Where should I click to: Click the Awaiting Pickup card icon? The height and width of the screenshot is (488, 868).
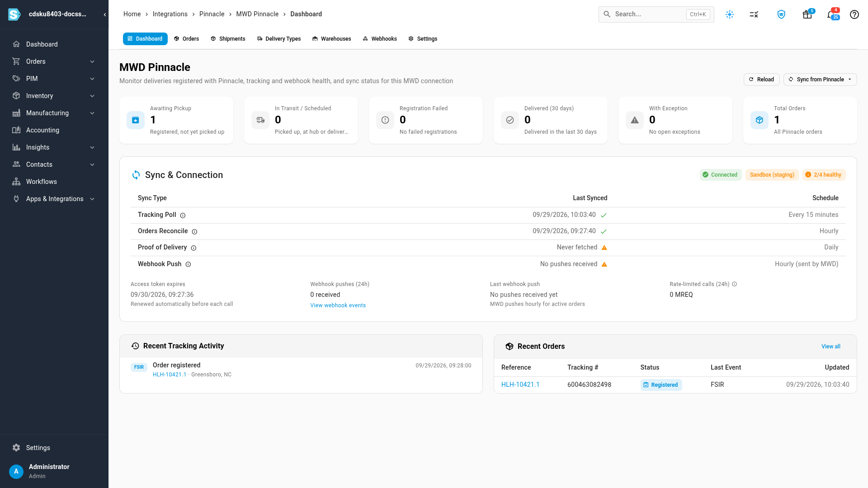[x=136, y=120]
